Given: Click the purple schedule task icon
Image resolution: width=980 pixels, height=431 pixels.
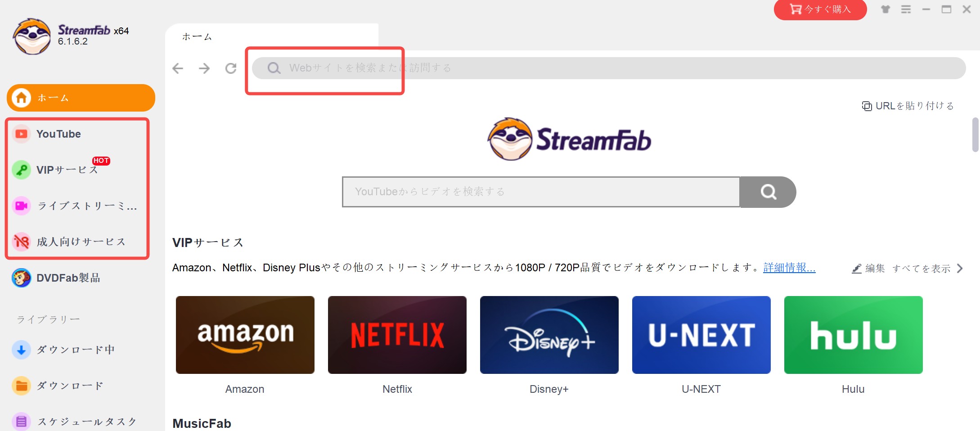Looking at the screenshot, I should [21, 422].
